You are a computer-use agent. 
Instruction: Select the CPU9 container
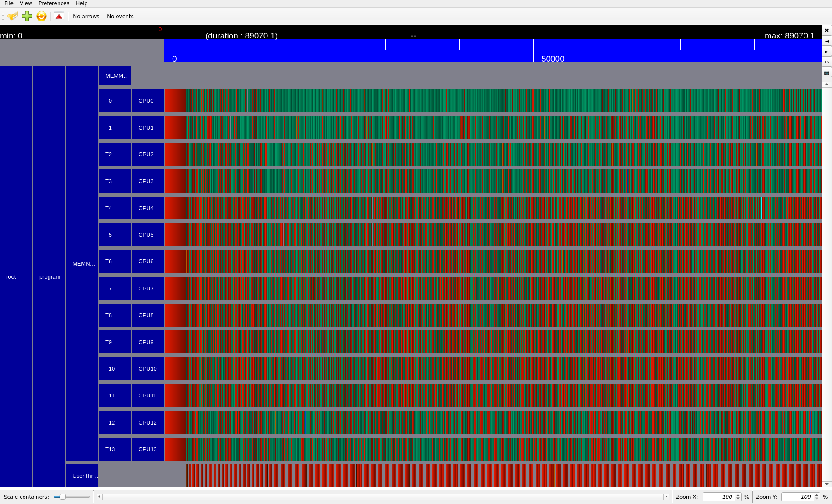click(x=148, y=342)
